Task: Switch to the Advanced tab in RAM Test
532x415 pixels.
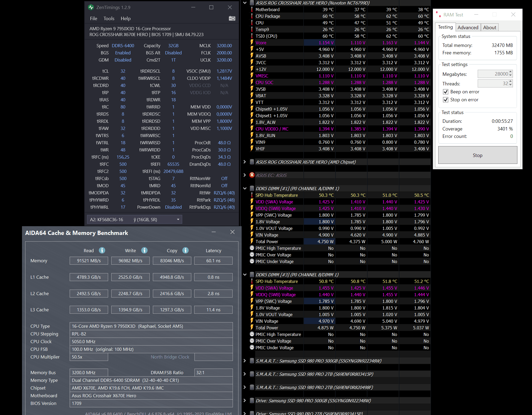Action: (468, 27)
